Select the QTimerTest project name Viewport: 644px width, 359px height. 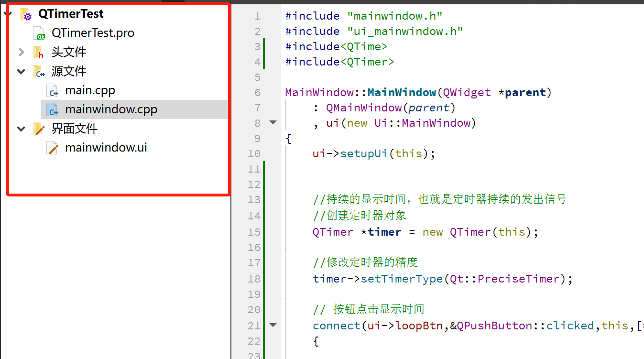(x=71, y=14)
